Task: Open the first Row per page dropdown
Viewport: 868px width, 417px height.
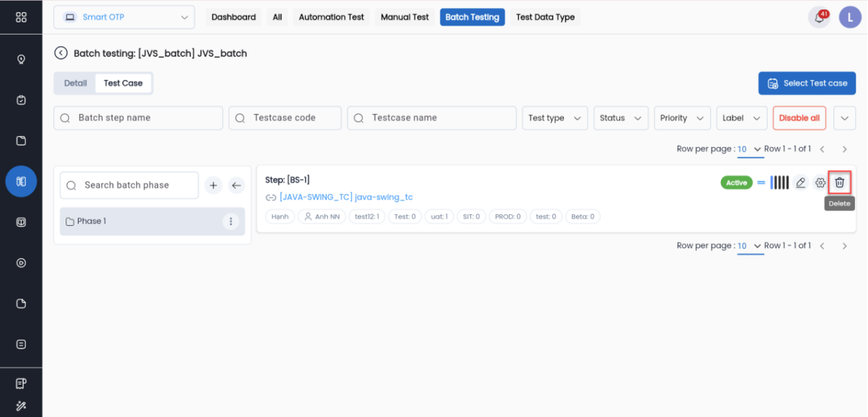Action: 749,149
